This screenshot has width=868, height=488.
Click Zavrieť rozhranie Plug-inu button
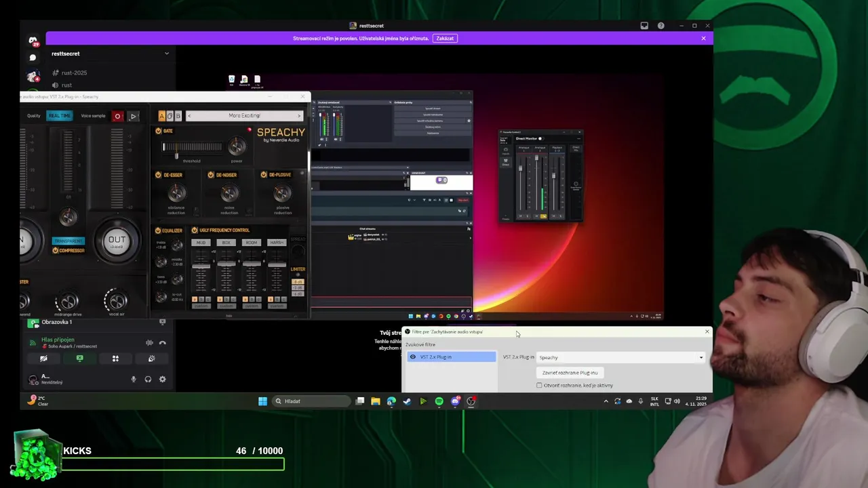point(570,373)
